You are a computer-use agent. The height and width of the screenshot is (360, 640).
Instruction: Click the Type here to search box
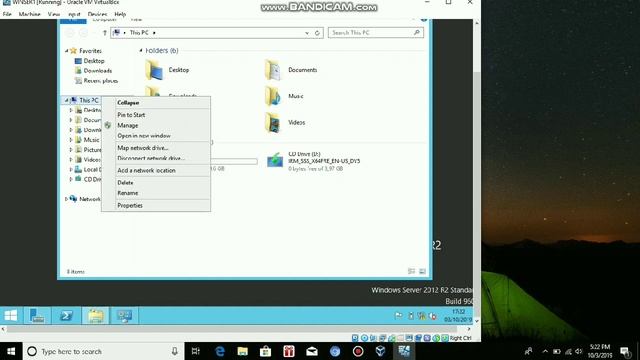pyautogui.click(x=103, y=351)
